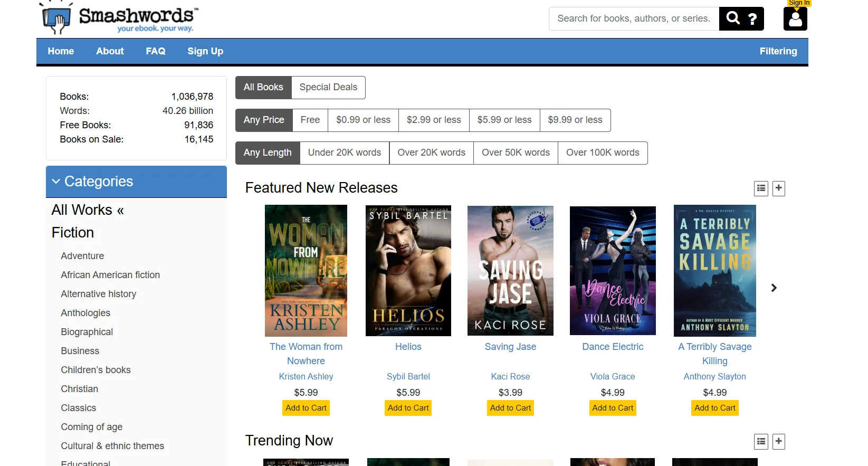Filter by Over 20K words
The width and height of the screenshot is (868, 466).
coord(432,153)
